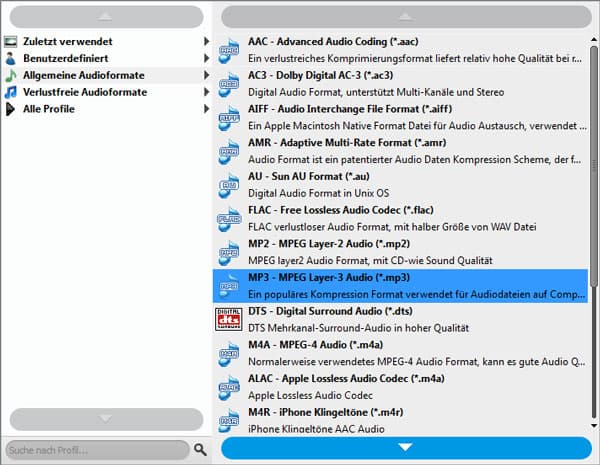Click description 'Ein populäres Kompression Format'
The width and height of the screenshot is (600, 465).
click(x=325, y=294)
